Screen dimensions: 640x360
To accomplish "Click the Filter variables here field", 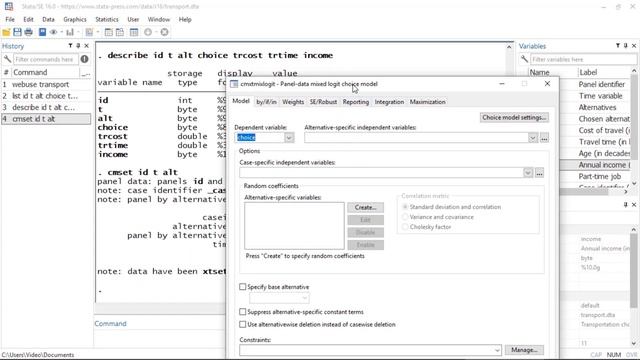I will [x=584, y=59].
